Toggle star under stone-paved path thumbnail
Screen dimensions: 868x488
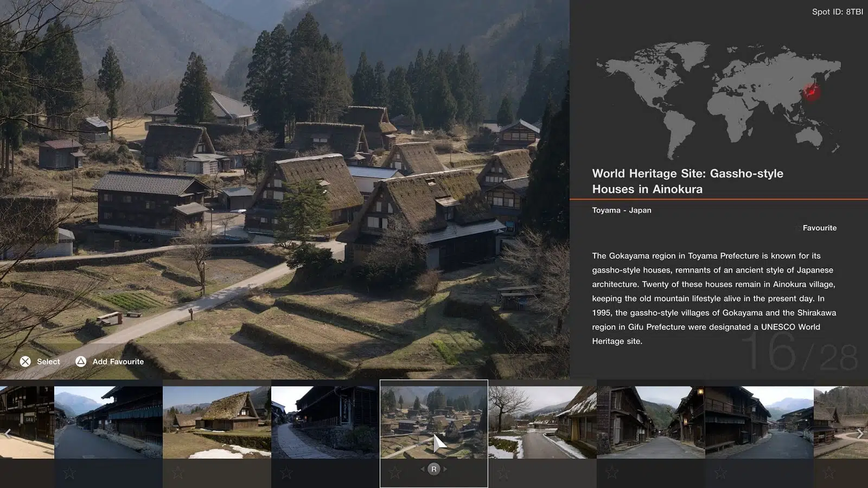pos(286,473)
